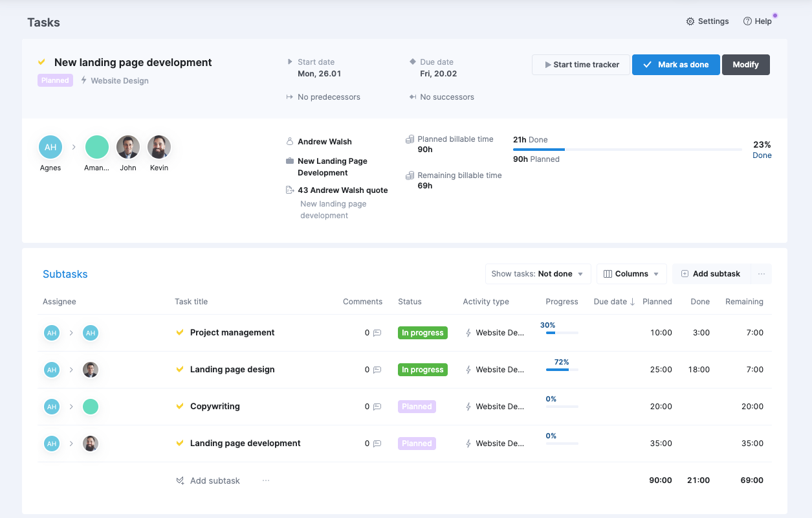This screenshot has height=518, width=812.
Task: Click the three-dot menu beside Add subtask button
Action: [x=761, y=274]
